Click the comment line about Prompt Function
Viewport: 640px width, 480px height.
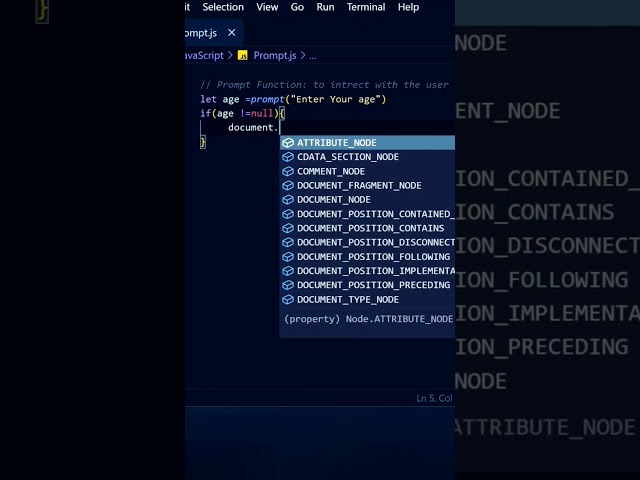(x=324, y=85)
